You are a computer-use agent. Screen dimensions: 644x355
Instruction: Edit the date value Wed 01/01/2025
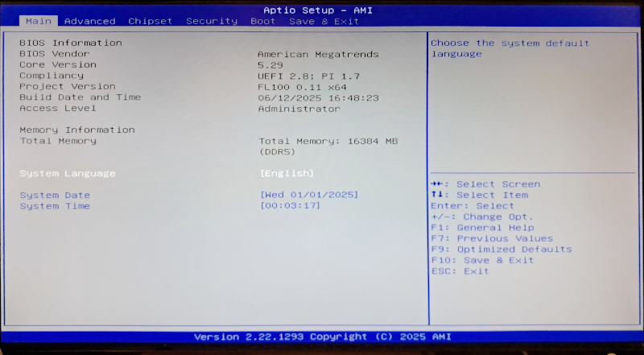309,195
